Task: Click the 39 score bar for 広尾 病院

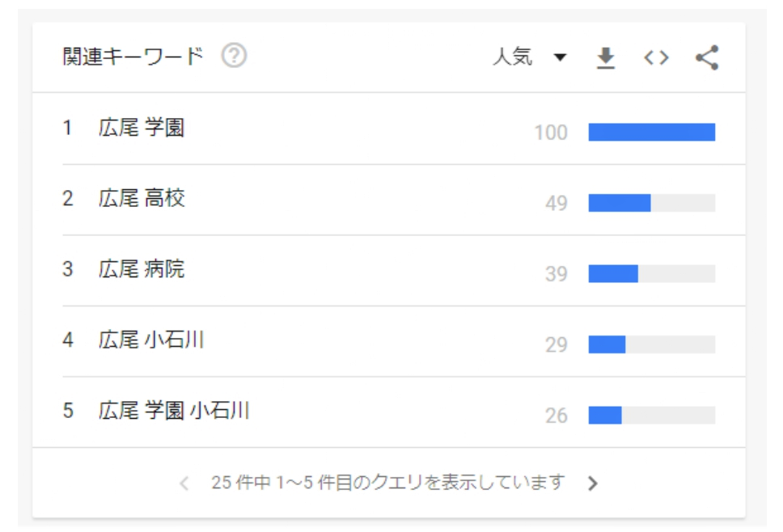Action: point(652,273)
